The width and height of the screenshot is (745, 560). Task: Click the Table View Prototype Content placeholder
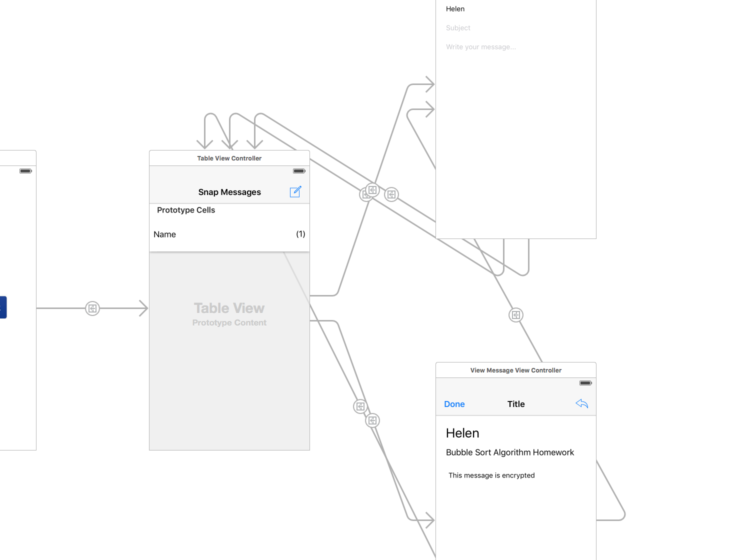[229, 314]
